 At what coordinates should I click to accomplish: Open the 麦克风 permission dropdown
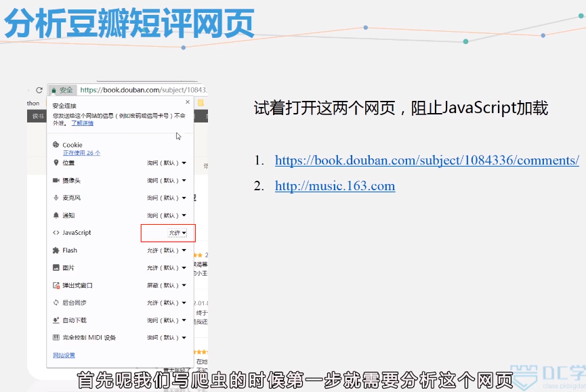(x=166, y=198)
